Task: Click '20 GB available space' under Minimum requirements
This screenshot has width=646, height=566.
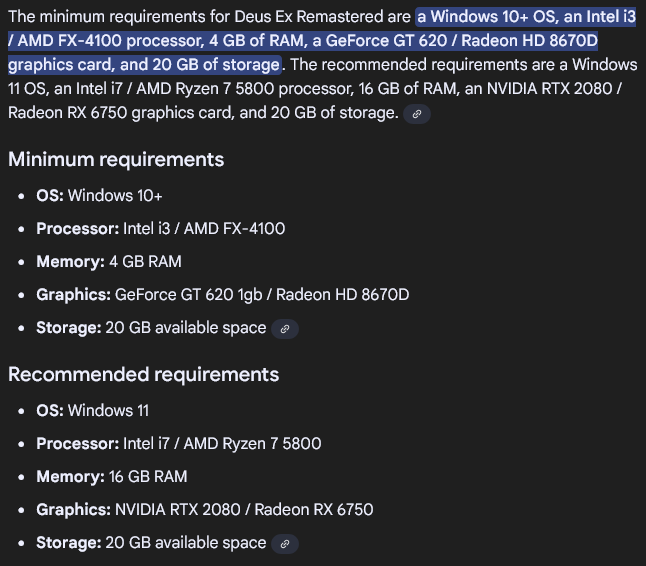Action: coord(186,328)
